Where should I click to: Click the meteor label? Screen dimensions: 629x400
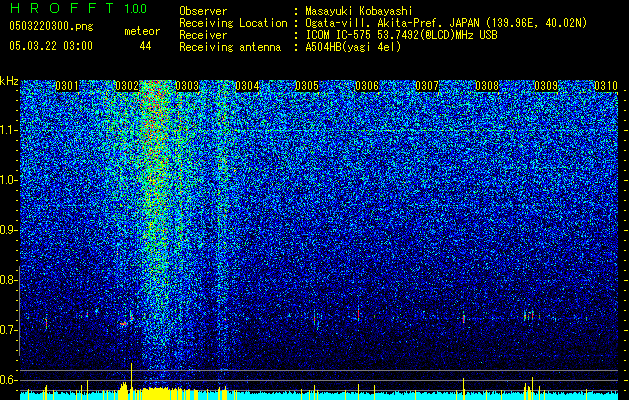142,31
